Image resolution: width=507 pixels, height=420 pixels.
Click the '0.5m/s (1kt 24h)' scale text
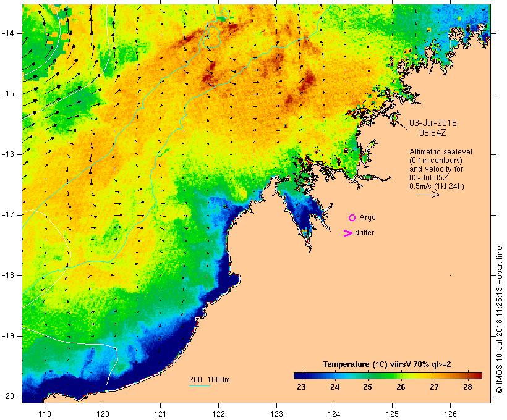point(437,187)
